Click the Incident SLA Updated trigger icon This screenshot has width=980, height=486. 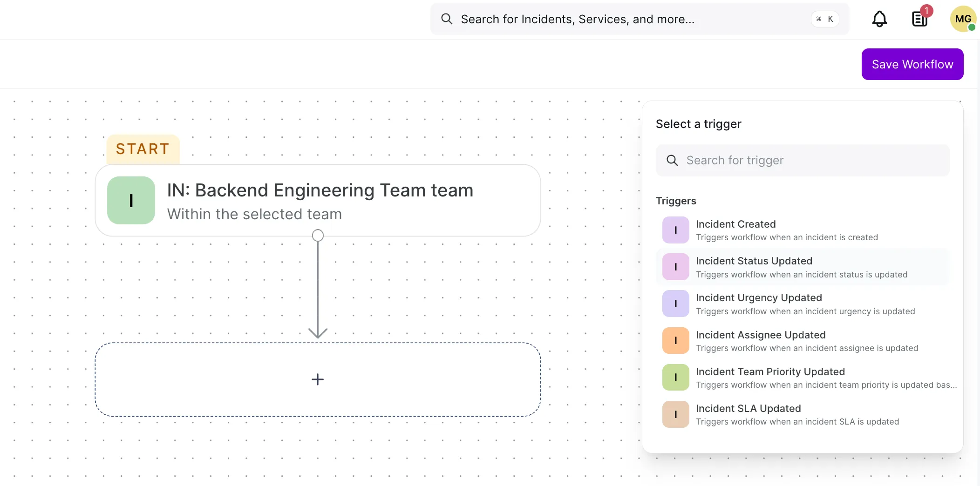point(676,414)
